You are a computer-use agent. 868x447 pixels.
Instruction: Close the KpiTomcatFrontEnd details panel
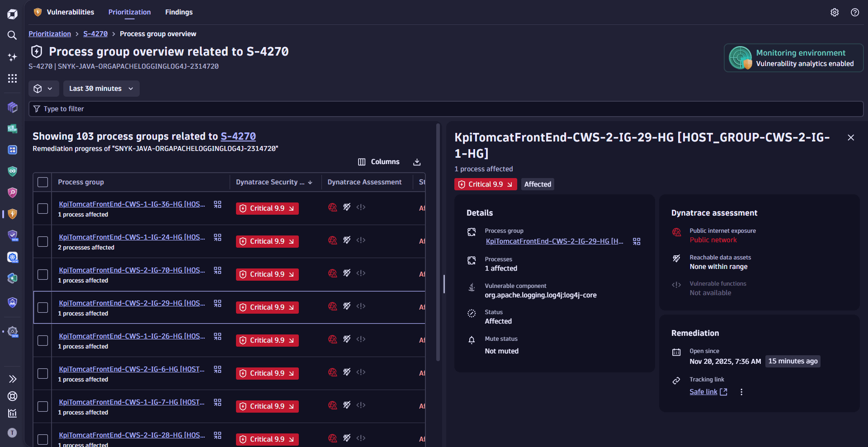(850, 137)
